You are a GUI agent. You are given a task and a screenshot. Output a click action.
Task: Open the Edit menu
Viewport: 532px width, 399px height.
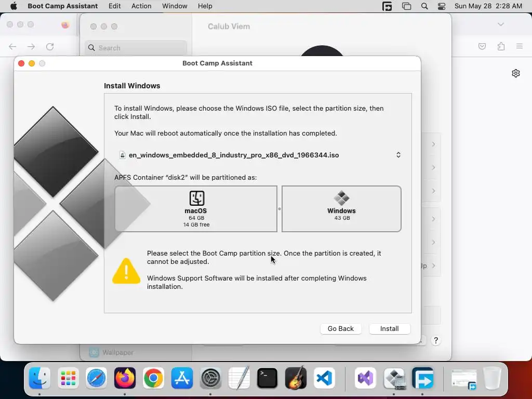pos(115,6)
